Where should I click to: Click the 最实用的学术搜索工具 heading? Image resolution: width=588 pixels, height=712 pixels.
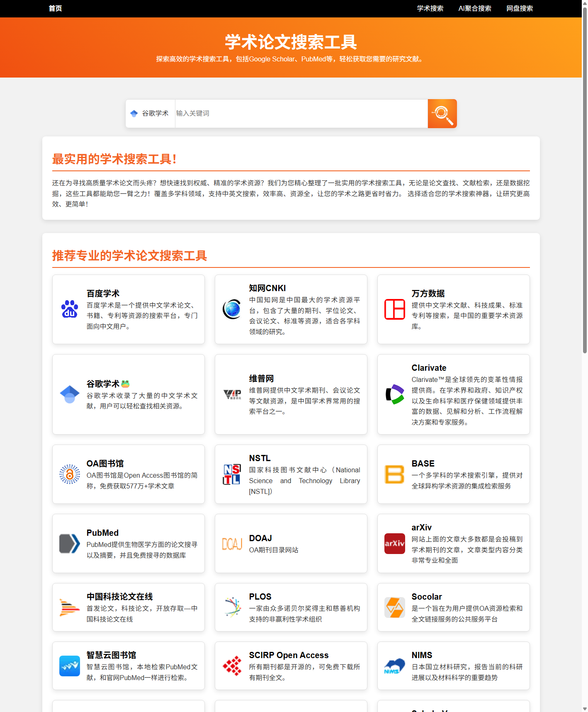pos(114,159)
